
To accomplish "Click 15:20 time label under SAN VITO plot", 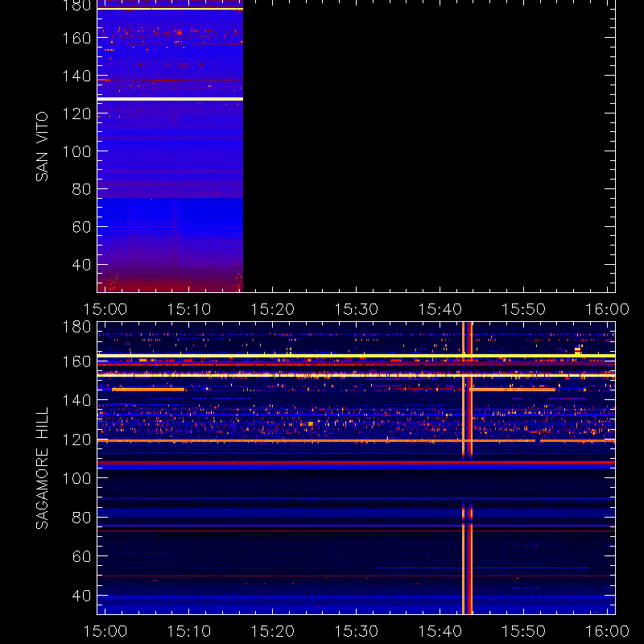I will [x=273, y=309].
